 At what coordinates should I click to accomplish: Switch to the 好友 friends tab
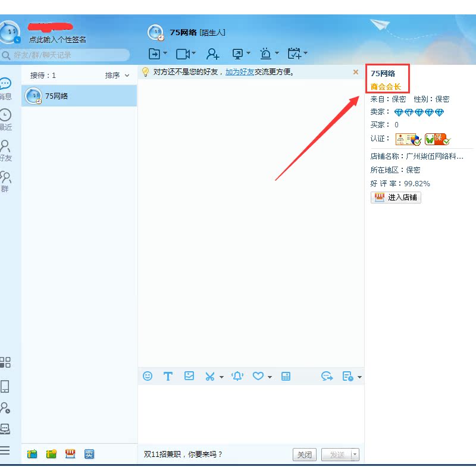(x=5, y=151)
